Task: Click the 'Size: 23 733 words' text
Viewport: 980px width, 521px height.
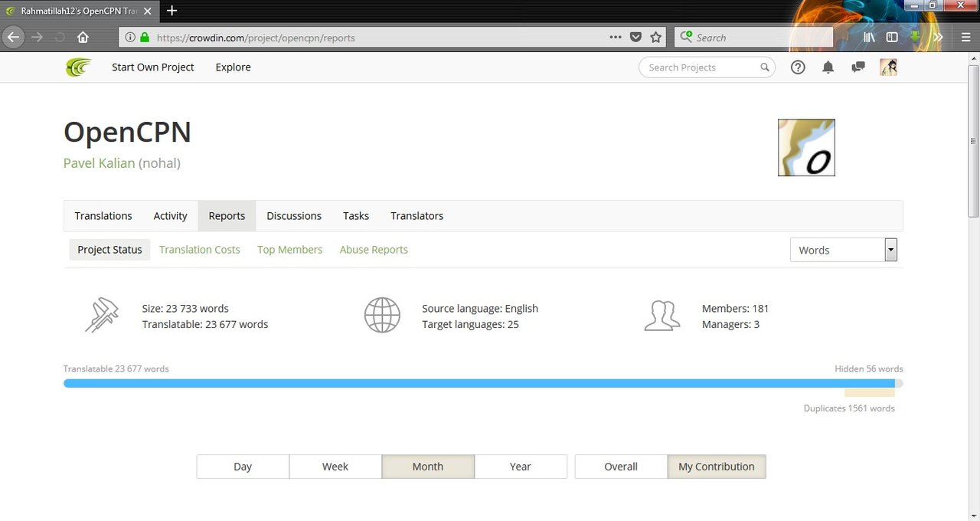Action: pos(185,309)
